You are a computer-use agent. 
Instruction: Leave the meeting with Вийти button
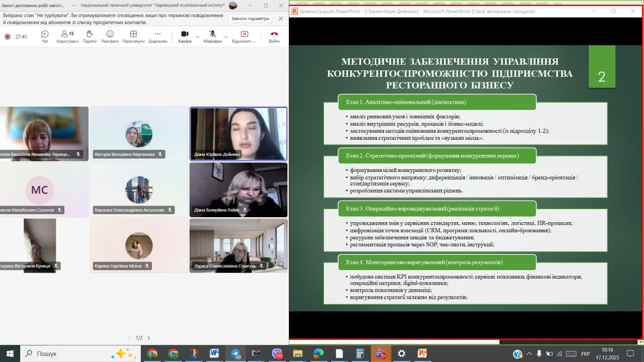point(274,36)
